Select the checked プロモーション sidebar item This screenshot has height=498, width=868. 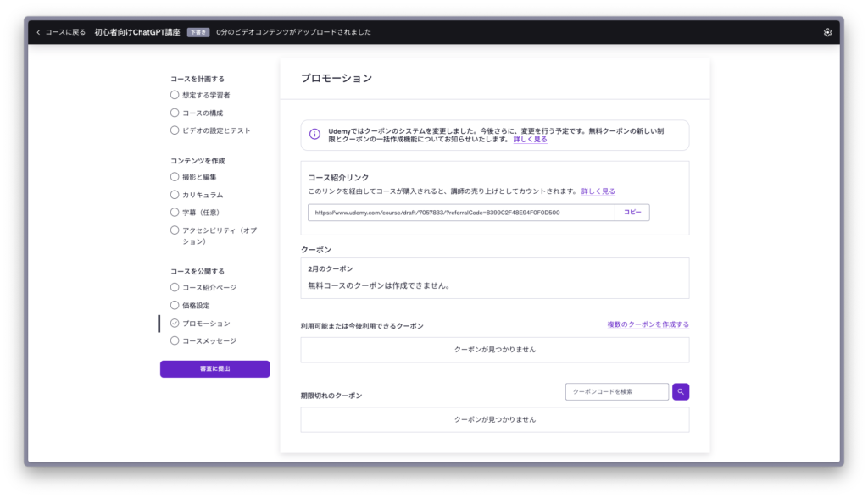[x=206, y=324]
